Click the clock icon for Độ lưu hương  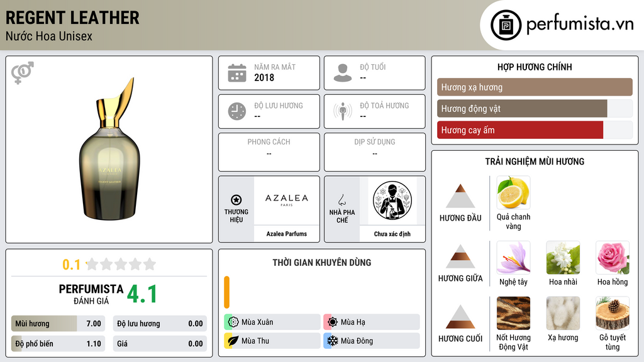[x=237, y=111]
